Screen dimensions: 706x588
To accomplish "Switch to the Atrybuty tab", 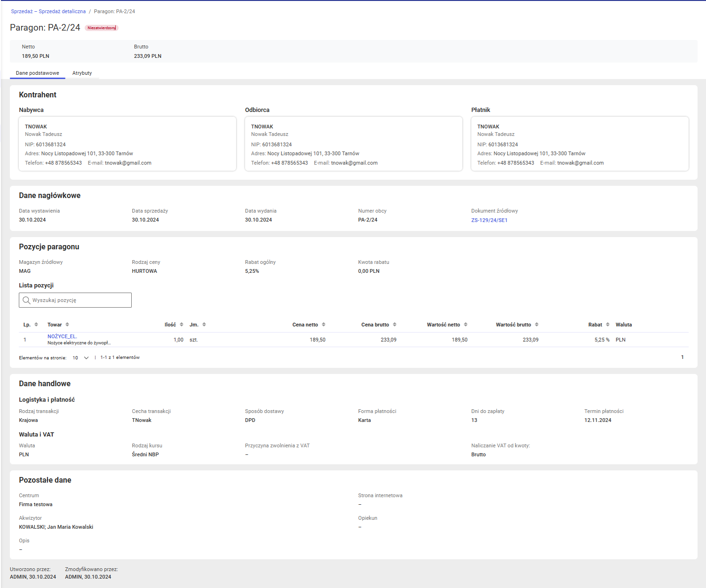I will click(82, 73).
